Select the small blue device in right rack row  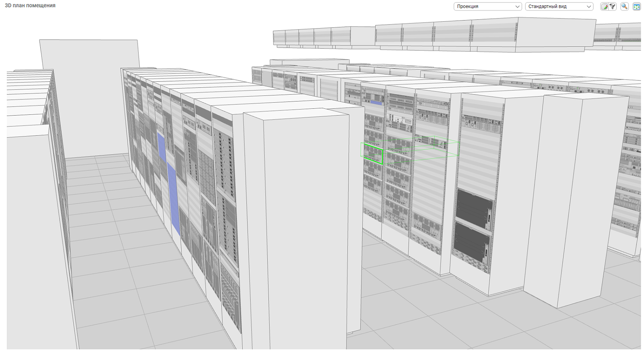pyautogui.click(x=377, y=103)
